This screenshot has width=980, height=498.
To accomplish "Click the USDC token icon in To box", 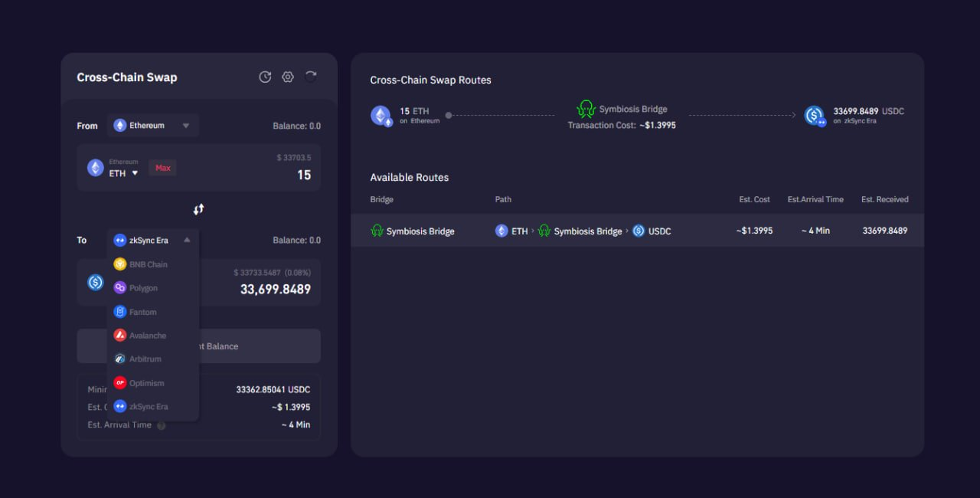I will pyautogui.click(x=96, y=282).
